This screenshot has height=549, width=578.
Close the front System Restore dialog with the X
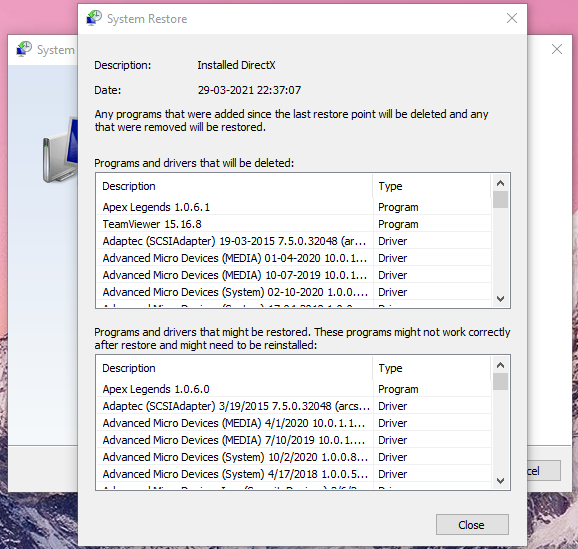pyautogui.click(x=512, y=18)
